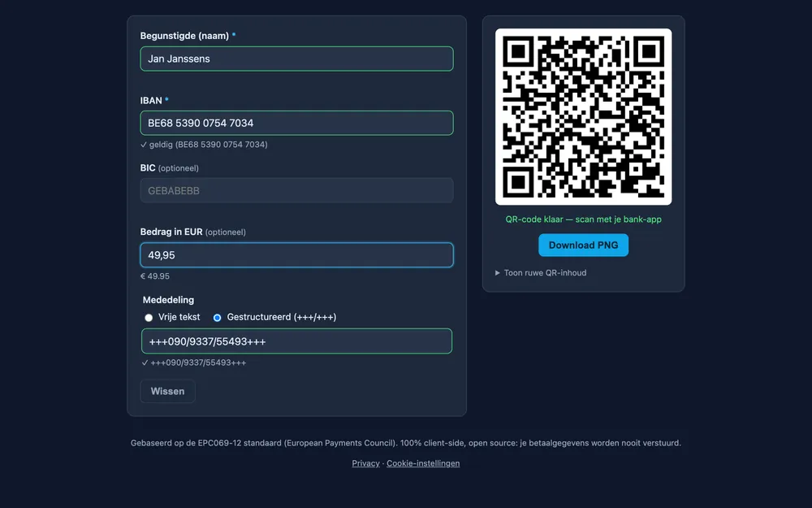The height and width of the screenshot is (508, 812).
Task: Click the 'BIC (optioneel)' label
Action: click(170, 168)
